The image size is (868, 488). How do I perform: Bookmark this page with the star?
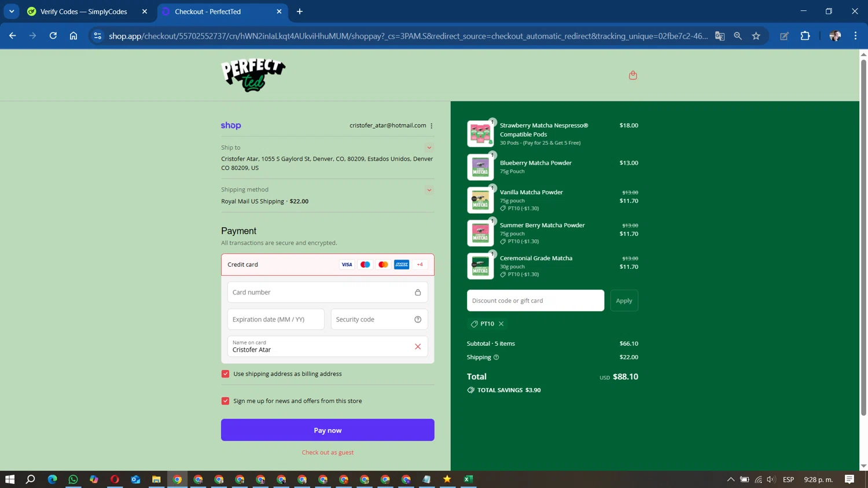(756, 36)
